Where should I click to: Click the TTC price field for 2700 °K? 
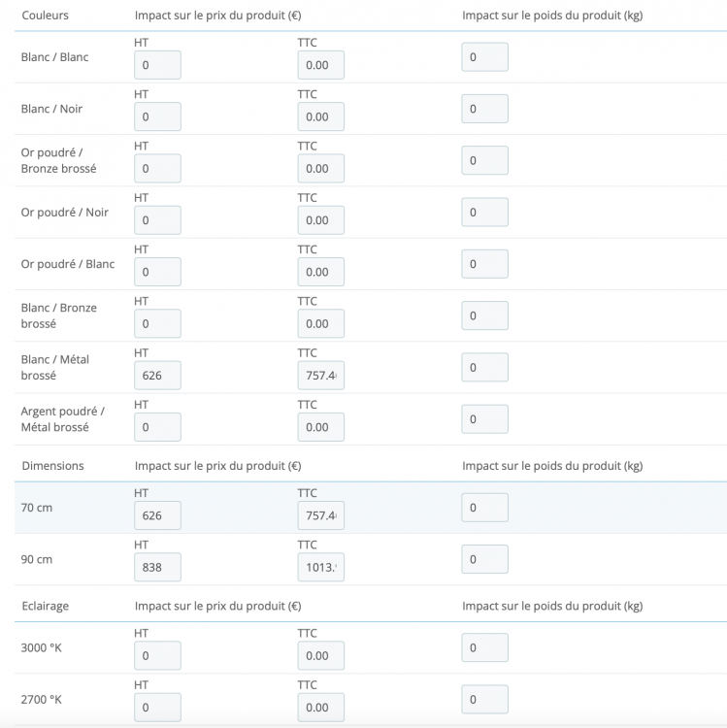pos(320,707)
